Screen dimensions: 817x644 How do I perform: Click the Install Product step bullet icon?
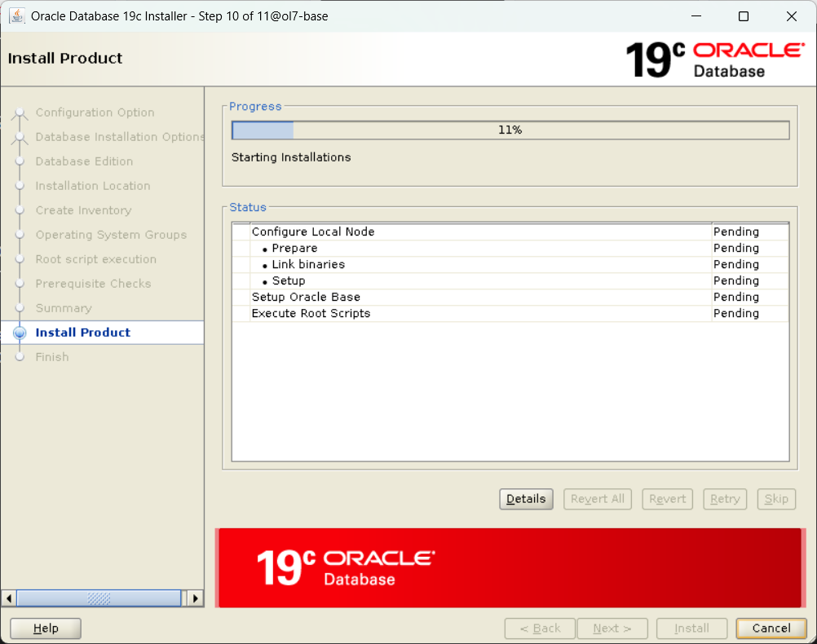tap(20, 333)
